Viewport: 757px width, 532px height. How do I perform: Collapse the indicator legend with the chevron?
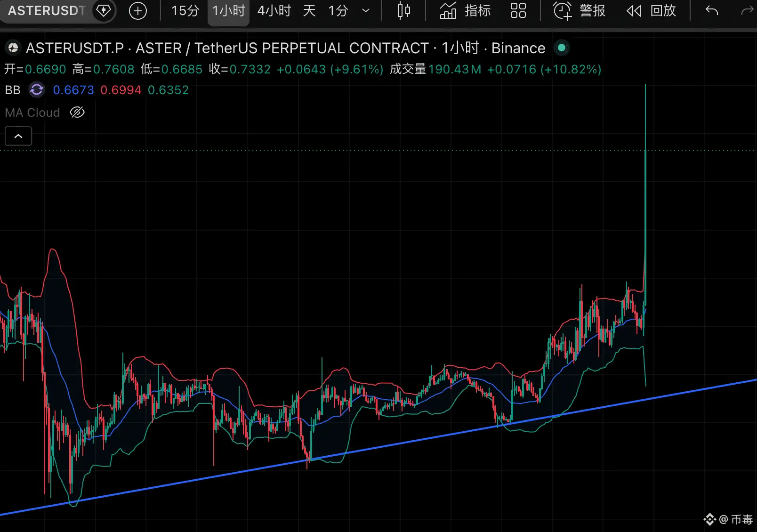click(18, 136)
